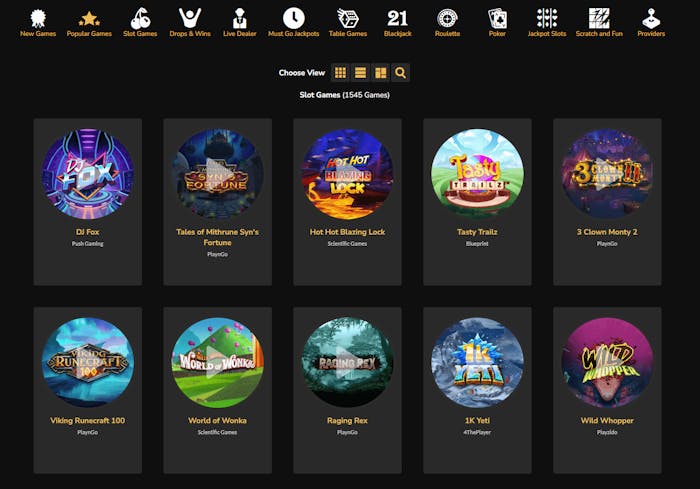Open the New Games category icon
The width and height of the screenshot is (700, 489).
(x=38, y=18)
